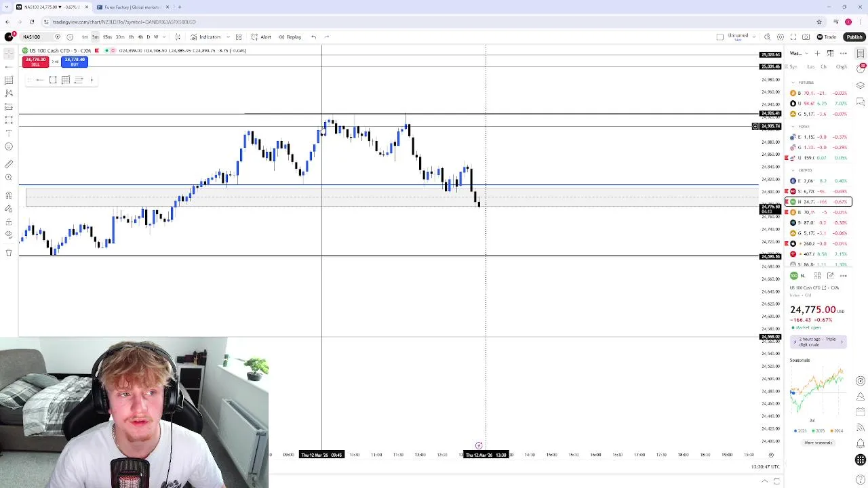The image size is (868, 488).
Task: Switch chart to 30m timeframe
Action: click(120, 37)
